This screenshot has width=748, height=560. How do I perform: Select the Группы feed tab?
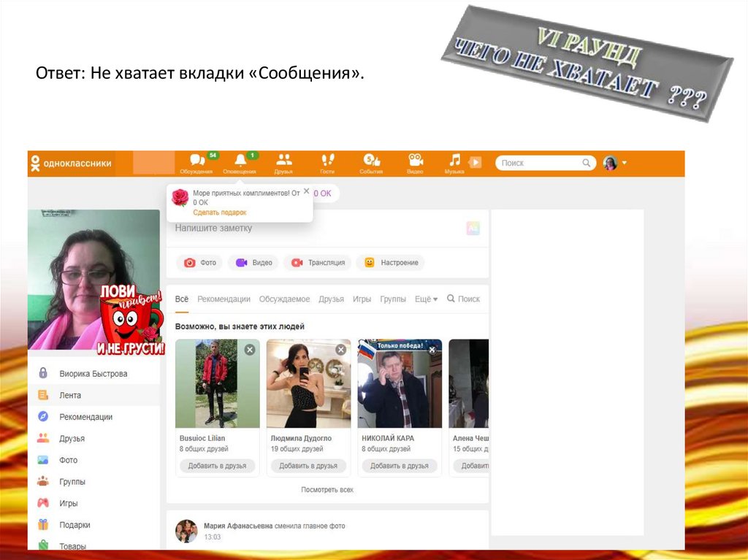tap(392, 299)
